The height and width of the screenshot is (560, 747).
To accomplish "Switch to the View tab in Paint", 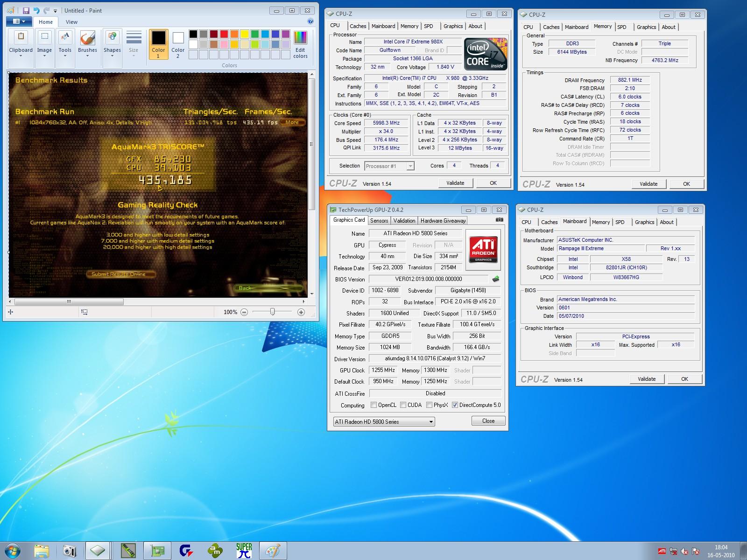I will (x=71, y=22).
